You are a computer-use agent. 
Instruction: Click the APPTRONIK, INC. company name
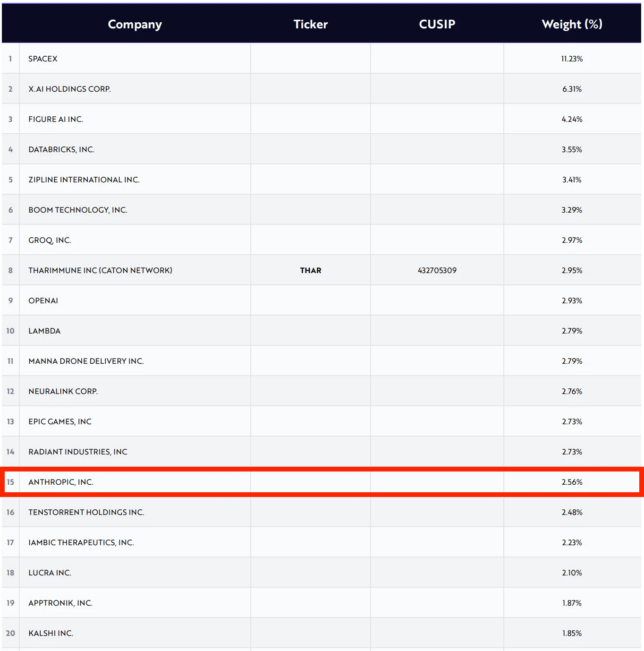coord(60,603)
